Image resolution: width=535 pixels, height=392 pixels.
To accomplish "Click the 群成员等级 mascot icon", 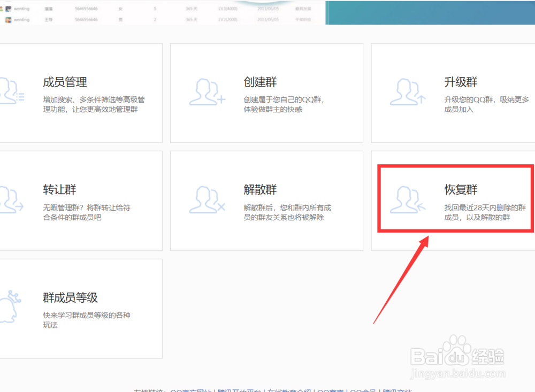I will pos(11,306).
